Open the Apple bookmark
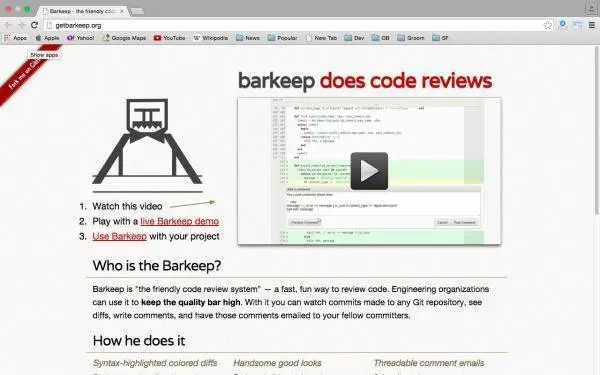 (x=47, y=38)
